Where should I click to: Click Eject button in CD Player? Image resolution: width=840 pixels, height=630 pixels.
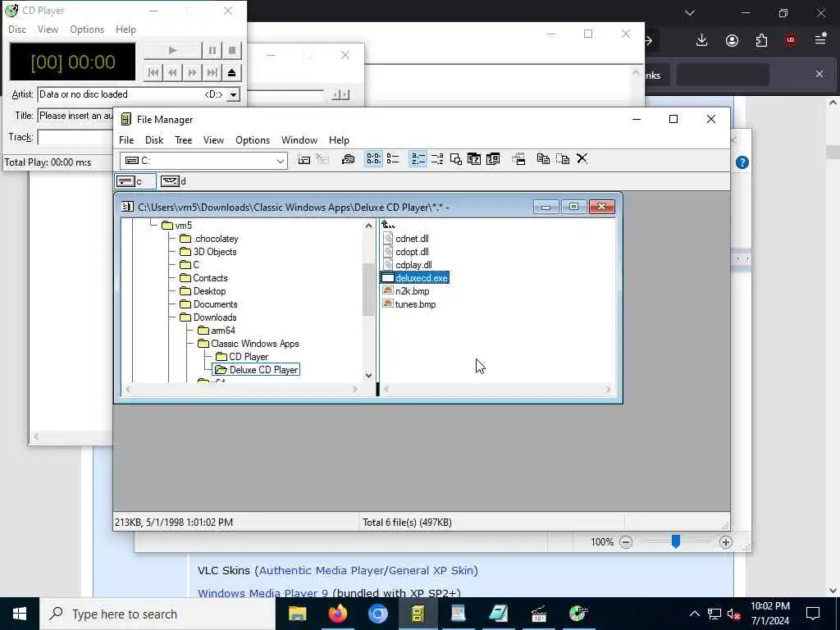click(x=232, y=72)
